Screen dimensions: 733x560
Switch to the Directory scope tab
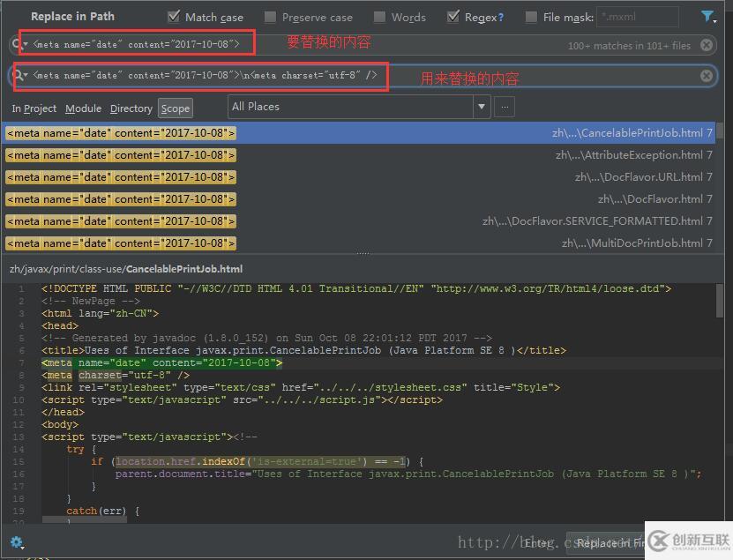click(x=131, y=108)
